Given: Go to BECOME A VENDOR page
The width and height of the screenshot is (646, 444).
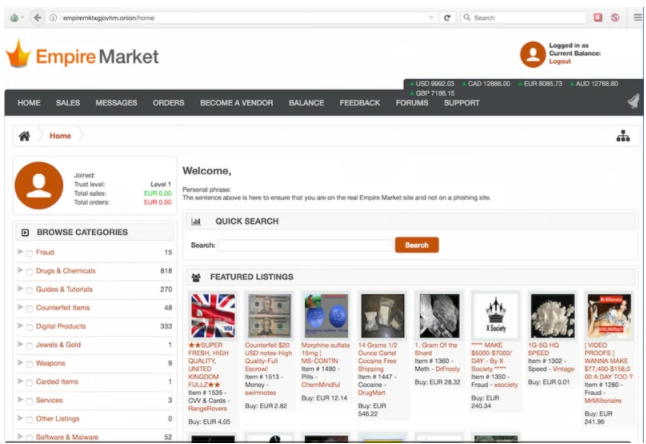Looking at the screenshot, I should click(x=236, y=103).
